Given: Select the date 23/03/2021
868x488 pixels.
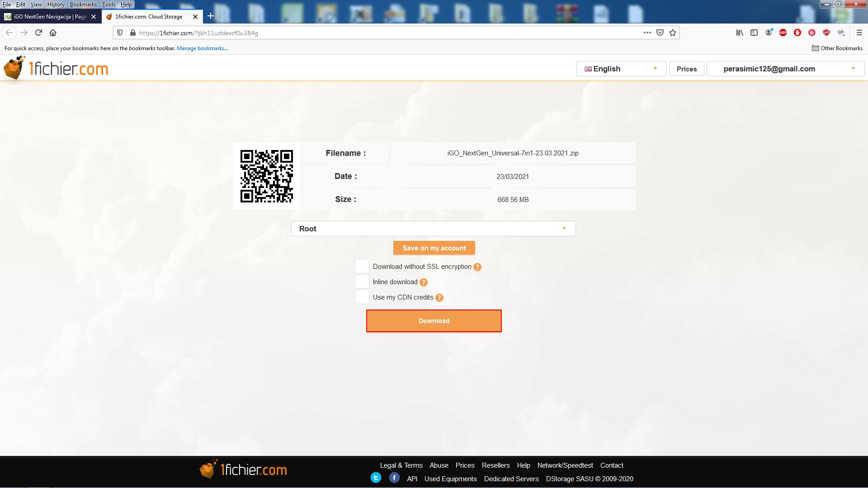Looking at the screenshot, I should [x=513, y=177].
